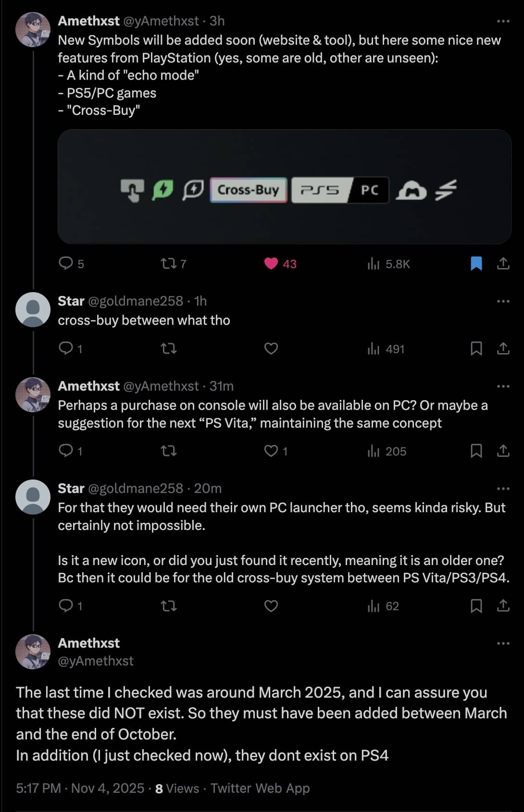Click the 5:17 PM timestamp link
This screenshot has height=812, width=524.
click(x=38, y=788)
